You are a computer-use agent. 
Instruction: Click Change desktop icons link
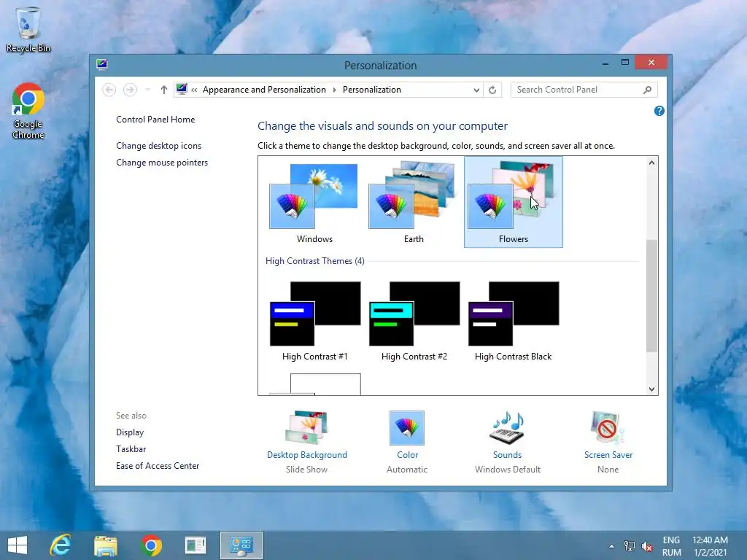click(158, 146)
